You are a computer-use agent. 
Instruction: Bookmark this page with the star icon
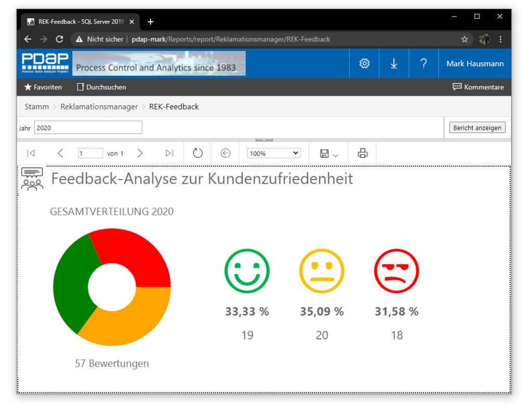[464, 39]
